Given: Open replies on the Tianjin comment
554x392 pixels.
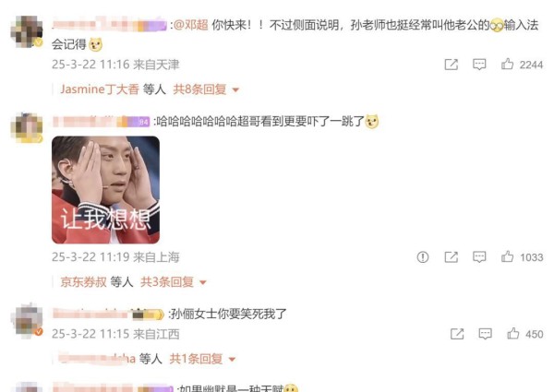Looking at the screenshot, I should [x=479, y=65].
